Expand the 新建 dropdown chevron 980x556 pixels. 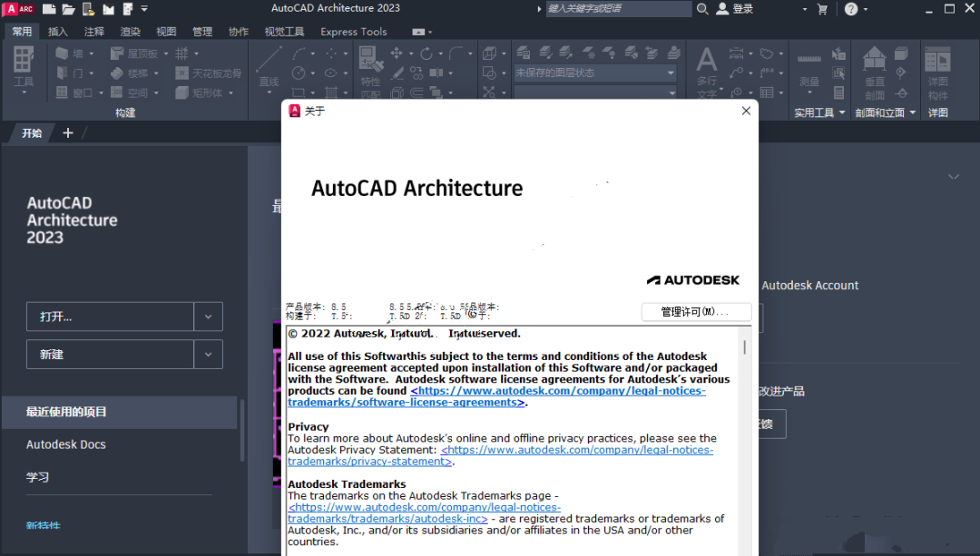208,355
